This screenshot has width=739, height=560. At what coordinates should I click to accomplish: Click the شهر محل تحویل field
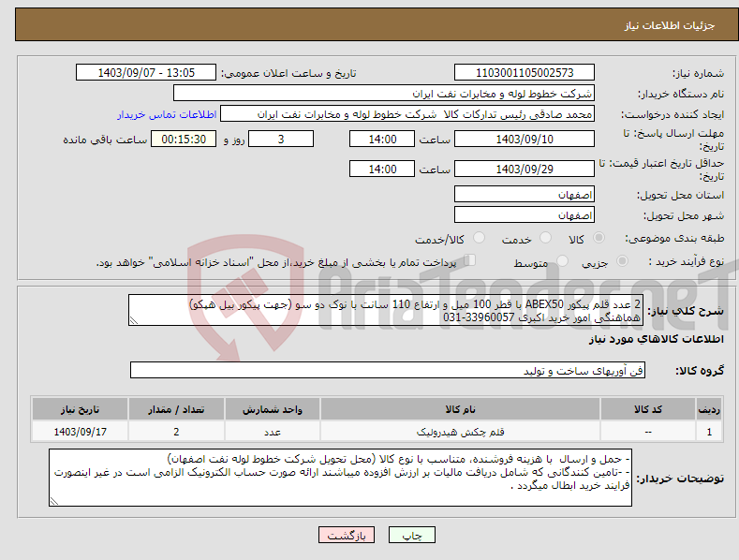525,215
